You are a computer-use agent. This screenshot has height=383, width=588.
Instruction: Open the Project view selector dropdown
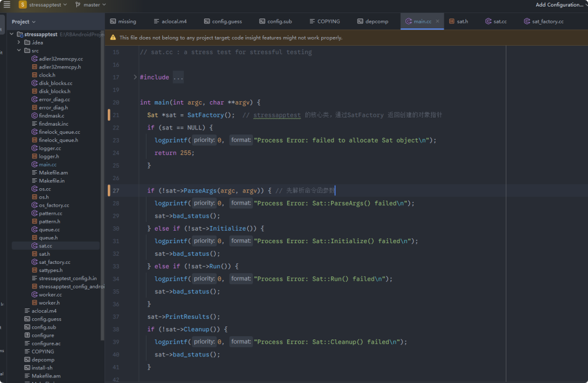23,22
